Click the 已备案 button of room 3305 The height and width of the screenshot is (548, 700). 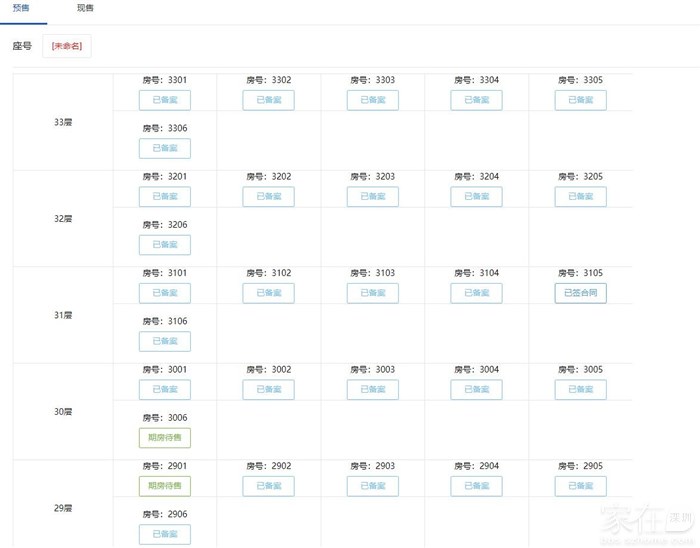pyautogui.click(x=580, y=100)
